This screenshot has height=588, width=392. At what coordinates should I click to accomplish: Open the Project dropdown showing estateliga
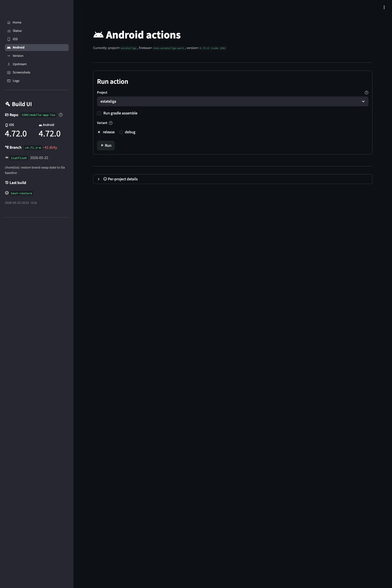(x=233, y=101)
